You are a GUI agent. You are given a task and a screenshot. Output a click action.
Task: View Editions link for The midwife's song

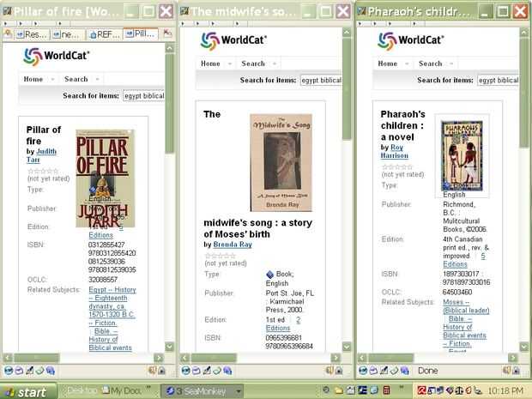278,328
